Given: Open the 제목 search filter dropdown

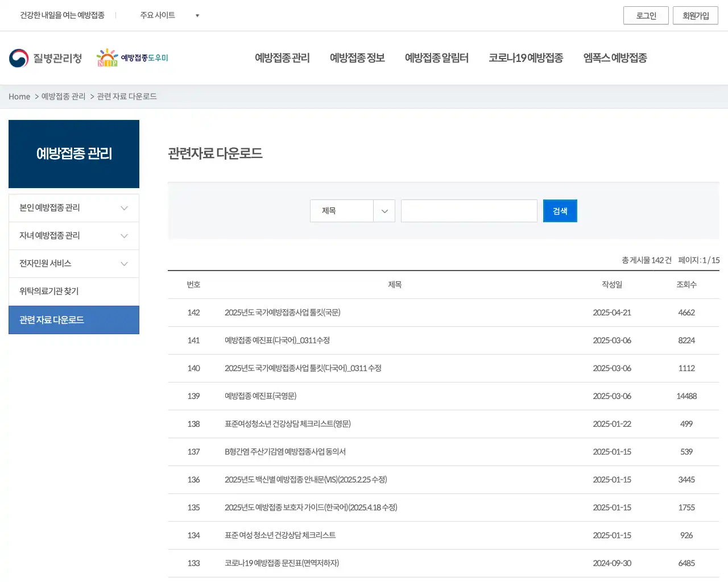Looking at the screenshot, I should click(351, 210).
